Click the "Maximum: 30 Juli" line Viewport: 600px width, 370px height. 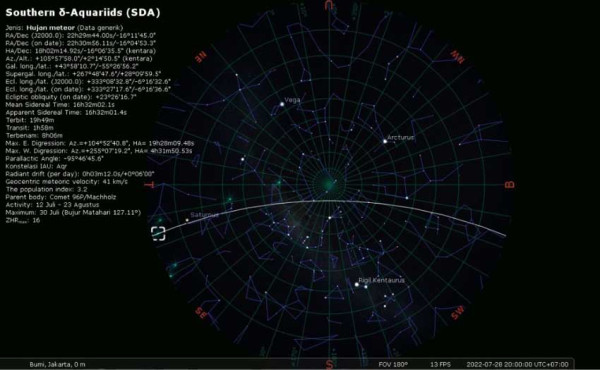(73, 212)
